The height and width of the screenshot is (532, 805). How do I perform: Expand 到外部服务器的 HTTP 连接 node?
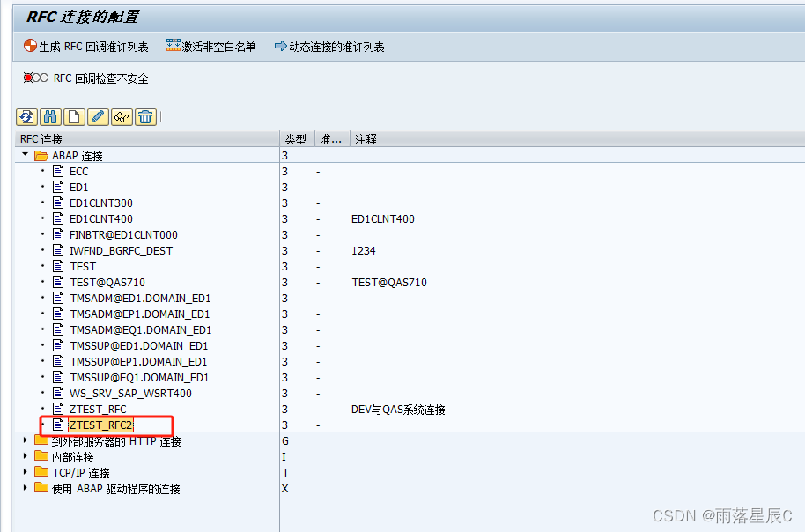pos(26,440)
